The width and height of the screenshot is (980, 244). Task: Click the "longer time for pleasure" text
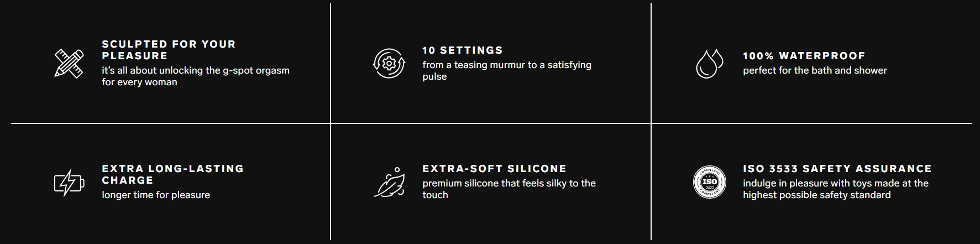tap(156, 195)
